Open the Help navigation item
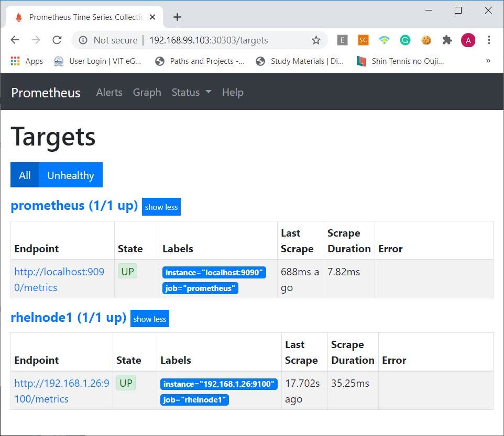This screenshot has height=436, width=504. coord(233,92)
